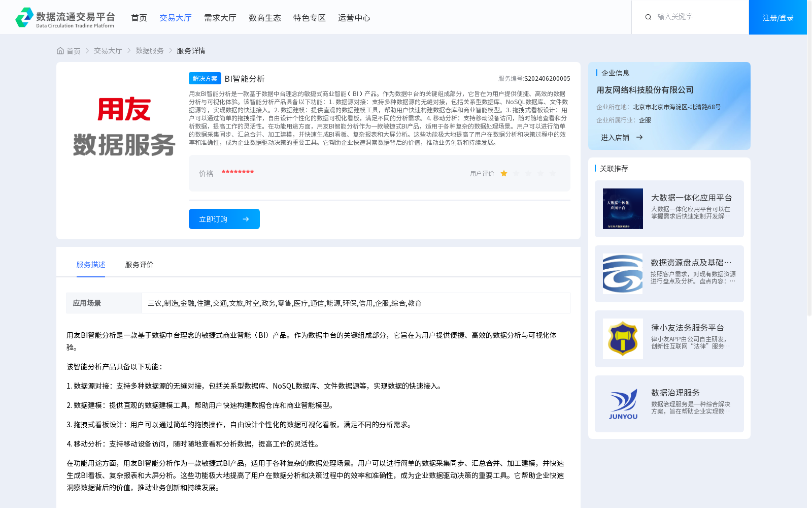The width and height of the screenshot is (812, 508).
Task: Click the 企业信息 section heading
Action: pyautogui.click(x=616, y=73)
